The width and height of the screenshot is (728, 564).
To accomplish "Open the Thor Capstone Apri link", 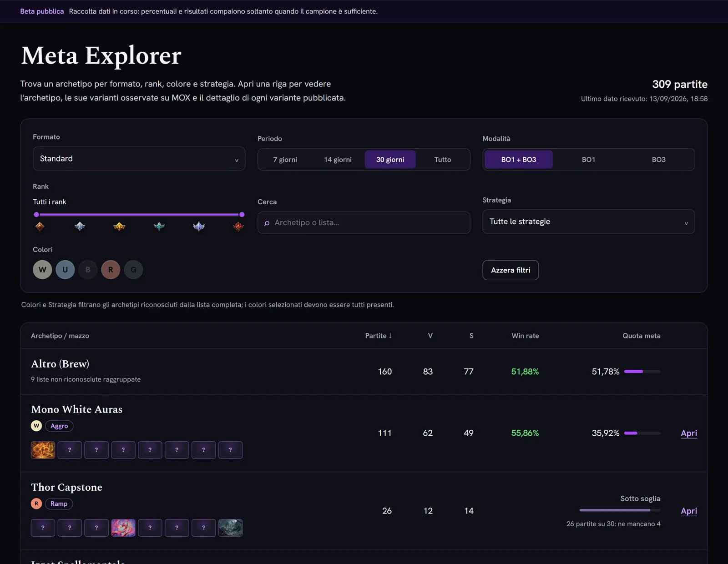I will click(689, 511).
